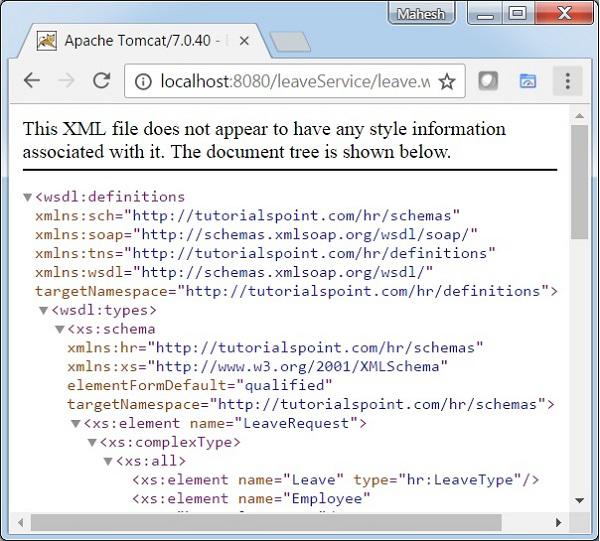
Task: Click the xmlns:hr attribute line
Action: click(x=275, y=348)
